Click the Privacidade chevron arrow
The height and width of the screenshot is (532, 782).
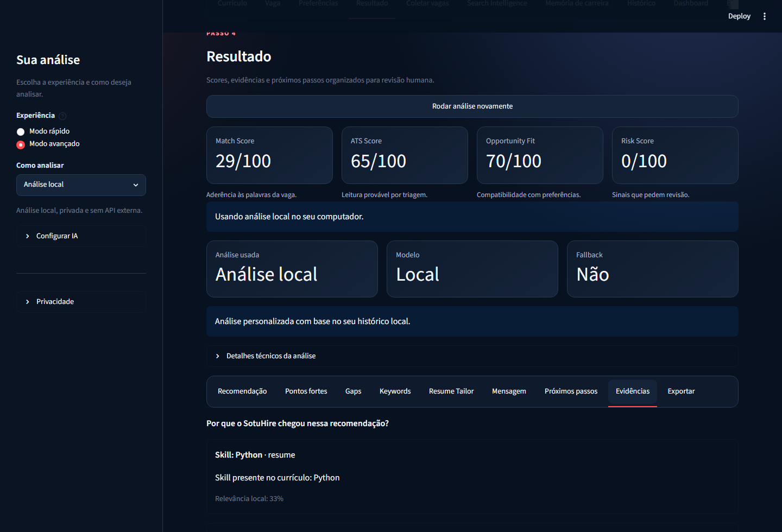click(x=28, y=302)
